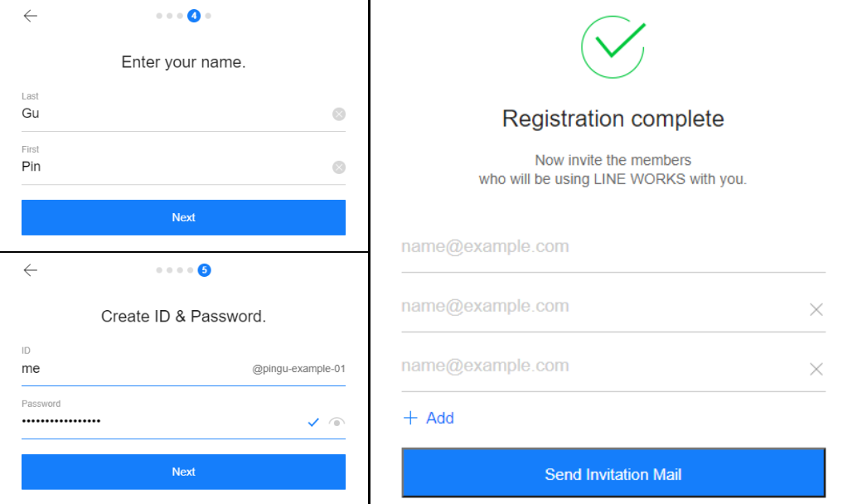
Task: Open the ID input dropdown area
Action: 124,368
